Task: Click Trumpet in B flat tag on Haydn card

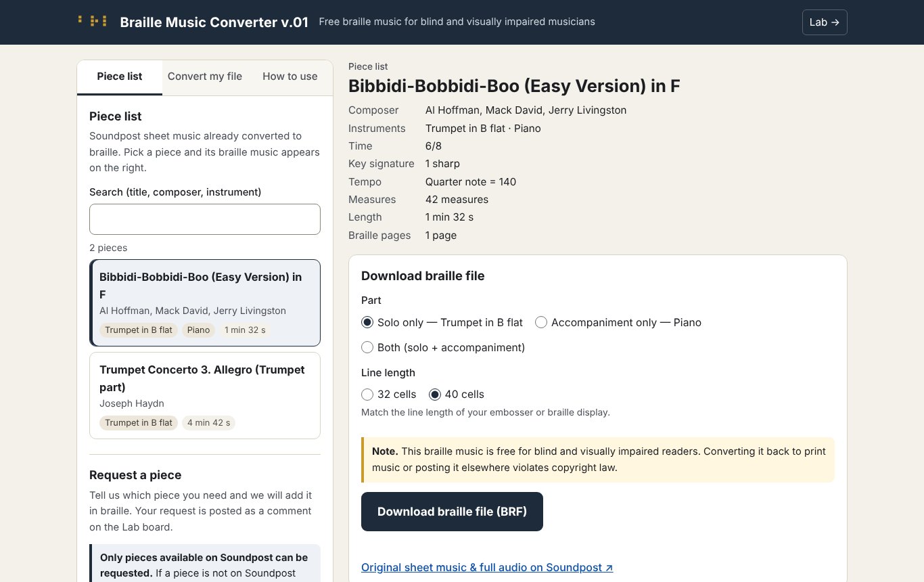Action: (139, 423)
